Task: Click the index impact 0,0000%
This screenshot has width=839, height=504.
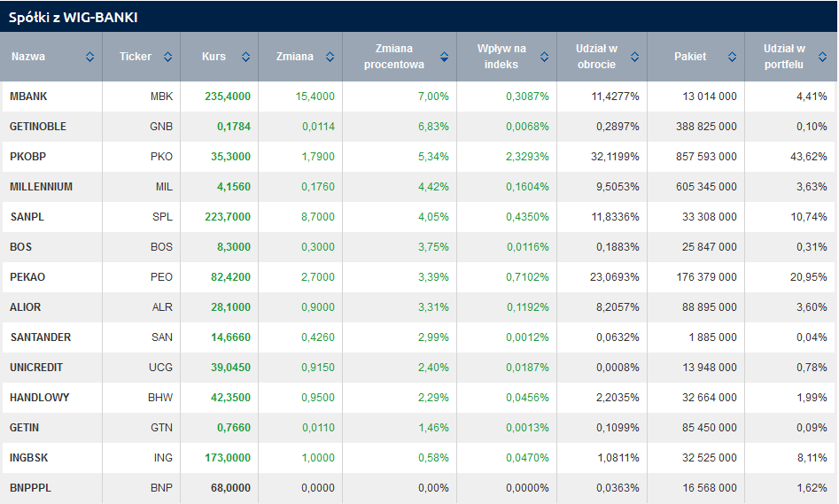Action: pyautogui.click(x=527, y=488)
